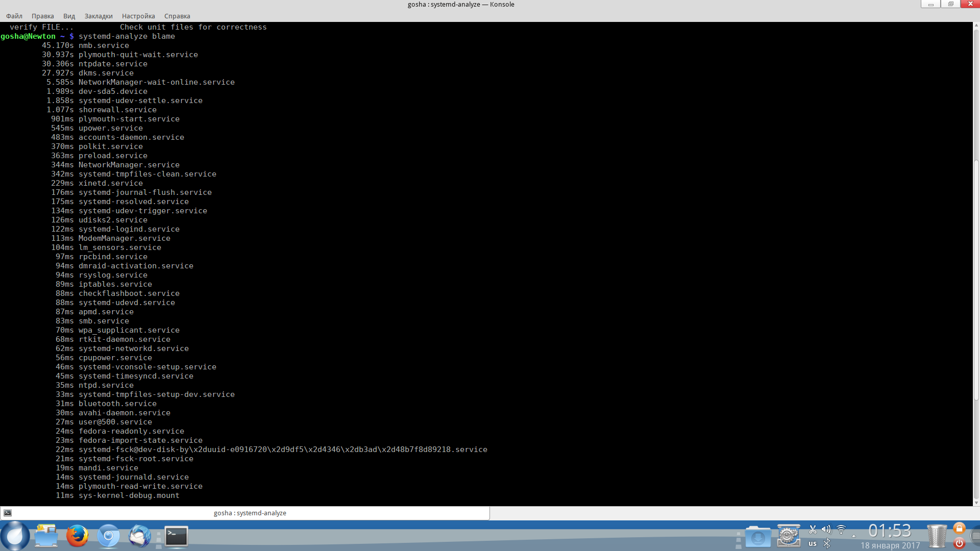
Task: Open the Downloads folder on panel
Action: click(757, 537)
